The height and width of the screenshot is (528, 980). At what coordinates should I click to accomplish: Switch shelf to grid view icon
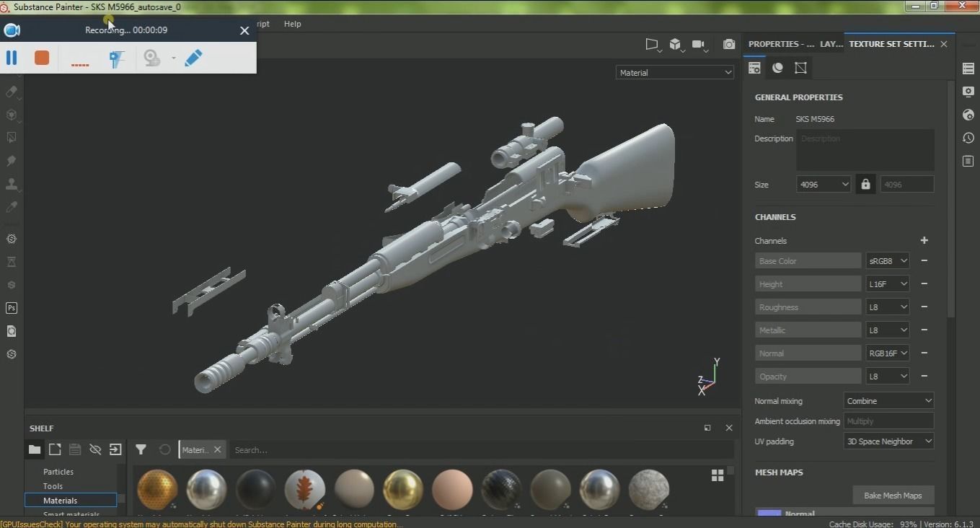pos(718,475)
